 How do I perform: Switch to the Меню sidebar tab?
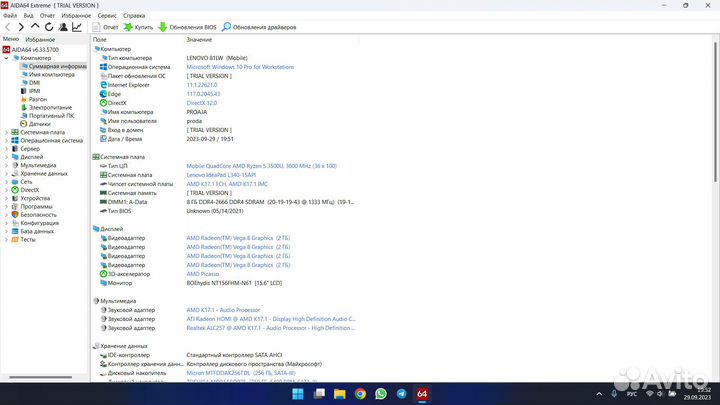(11, 39)
